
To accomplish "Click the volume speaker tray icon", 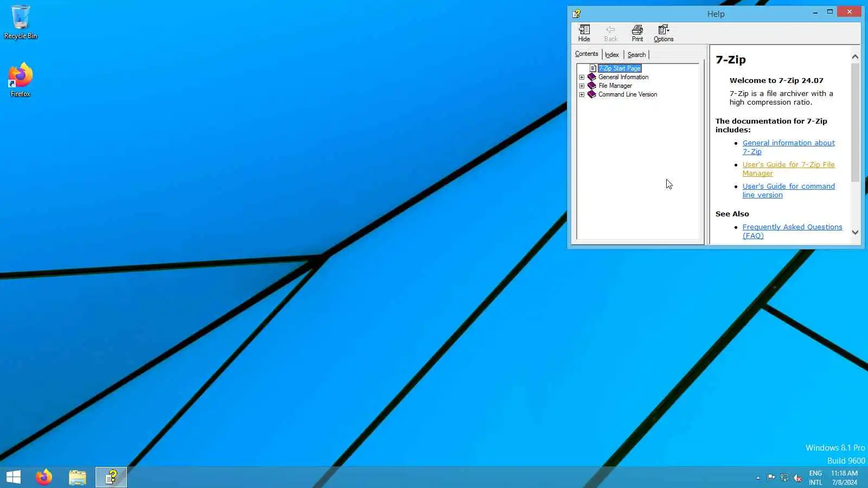I will pos(797,478).
